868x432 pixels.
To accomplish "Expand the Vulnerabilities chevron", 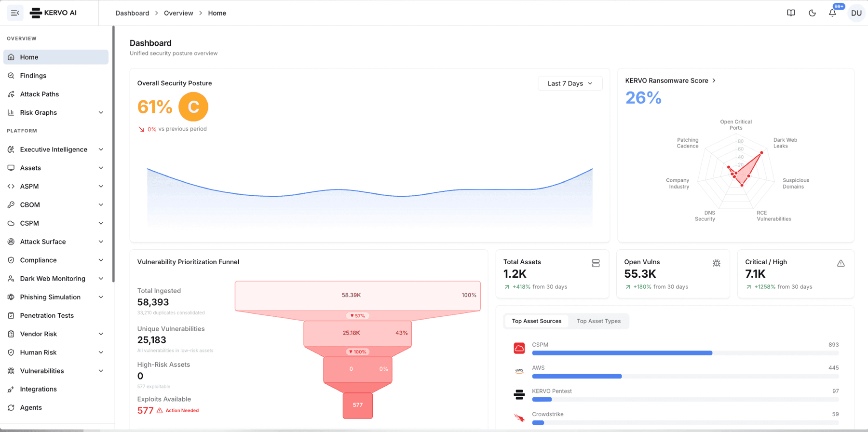I will click(x=101, y=371).
